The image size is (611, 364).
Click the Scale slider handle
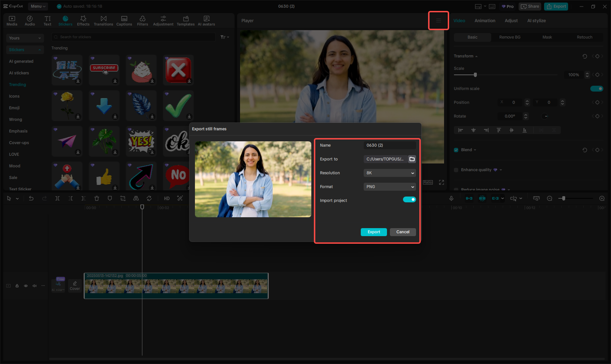pos(475,75)
